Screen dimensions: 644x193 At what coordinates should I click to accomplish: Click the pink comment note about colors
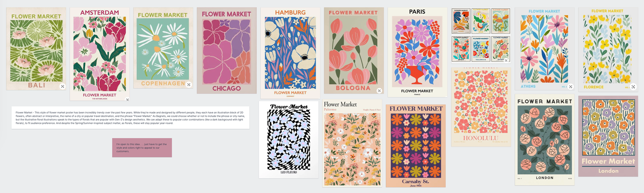142,148
